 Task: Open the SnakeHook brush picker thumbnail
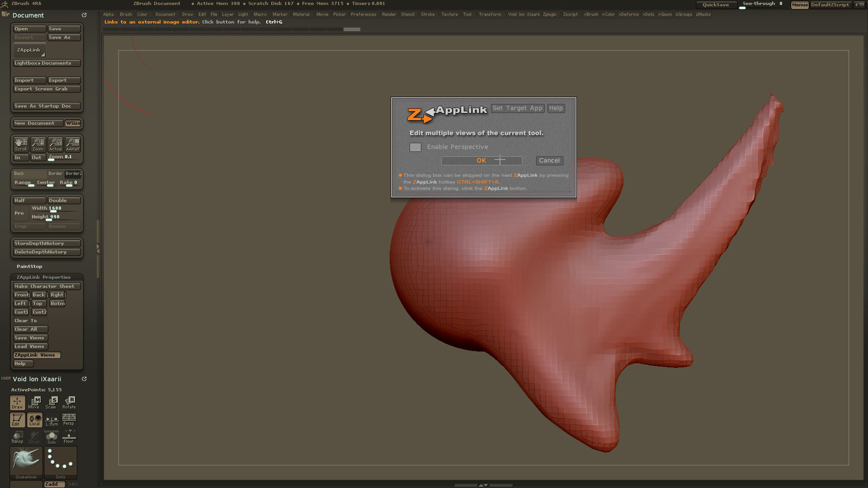[x=26, y=463]
